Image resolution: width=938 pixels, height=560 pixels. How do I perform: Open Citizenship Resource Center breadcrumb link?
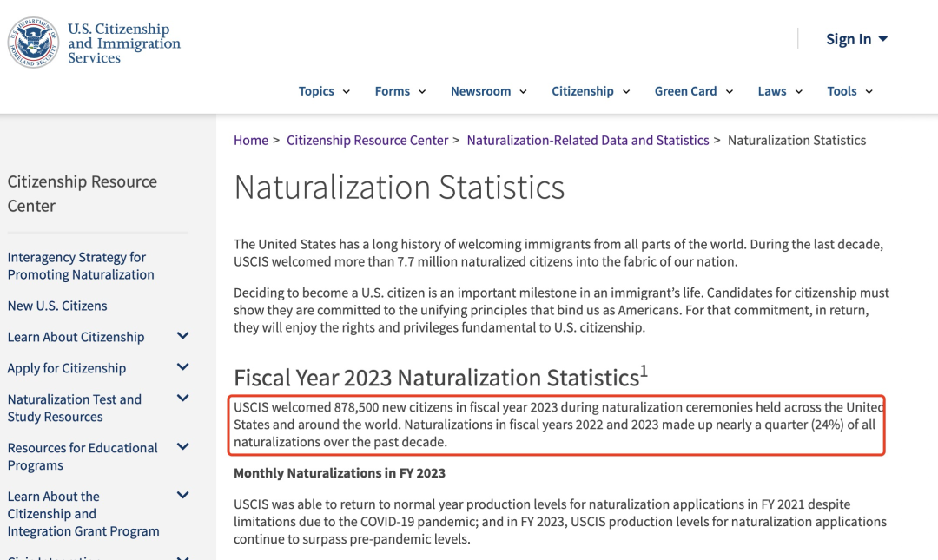pos(367,140)
